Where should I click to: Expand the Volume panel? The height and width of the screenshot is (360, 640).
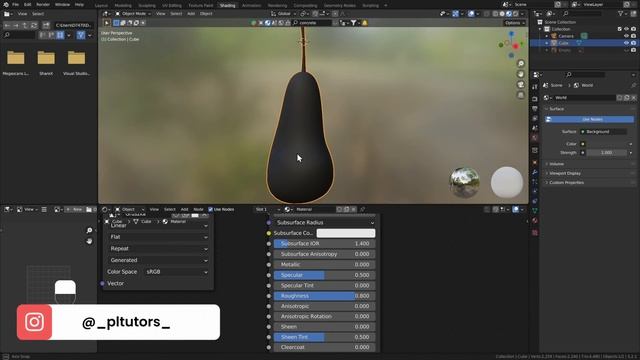[x=556, y=164]
